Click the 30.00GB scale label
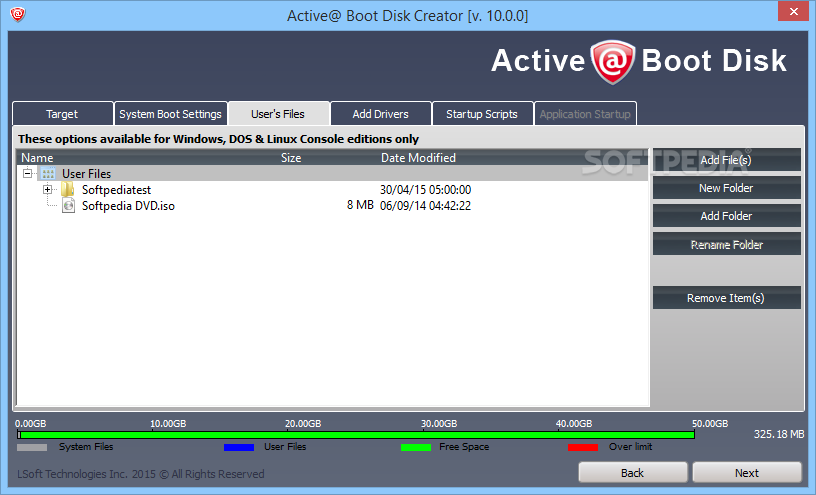 point(439,424)
